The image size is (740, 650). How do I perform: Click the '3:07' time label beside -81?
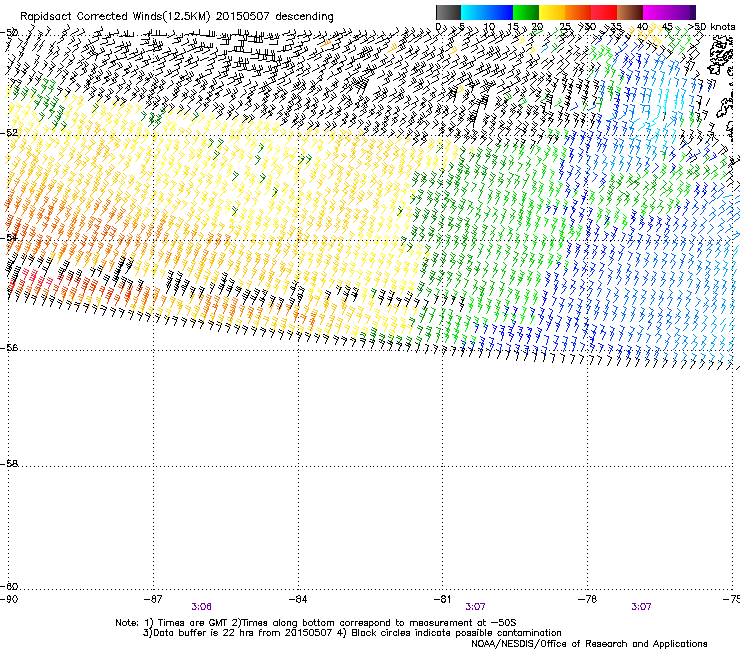[x=475, y=607]
